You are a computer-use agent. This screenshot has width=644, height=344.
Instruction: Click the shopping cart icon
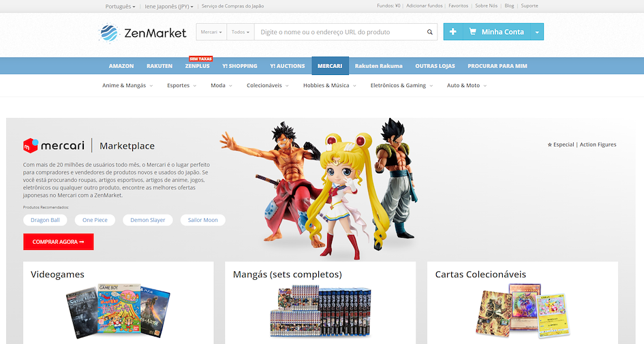pos(473,31)
